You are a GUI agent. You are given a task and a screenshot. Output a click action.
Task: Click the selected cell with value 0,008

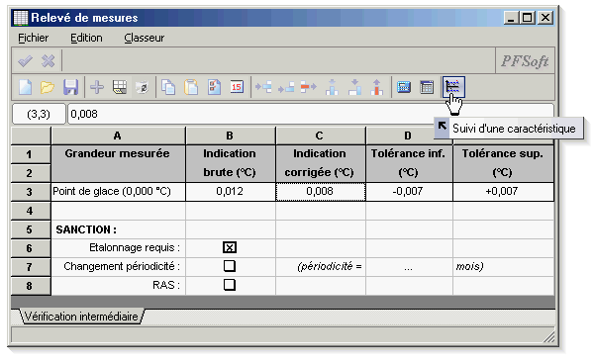pos(321,192)
